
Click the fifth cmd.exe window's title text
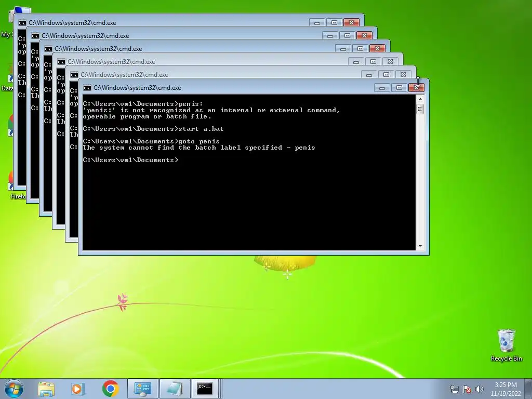pyautogui.click(x=124, y=75)
